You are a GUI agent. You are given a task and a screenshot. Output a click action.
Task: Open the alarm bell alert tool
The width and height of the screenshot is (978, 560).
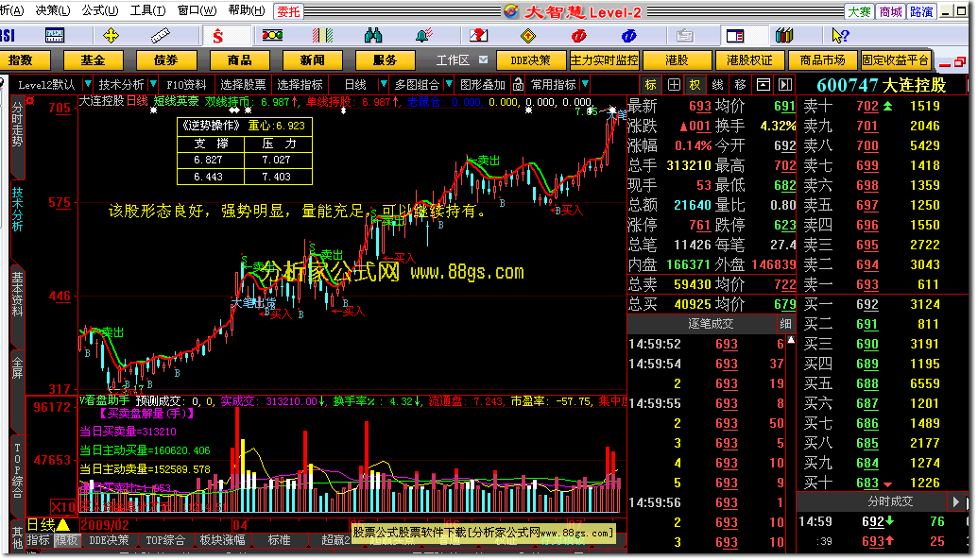coord(424,36)
